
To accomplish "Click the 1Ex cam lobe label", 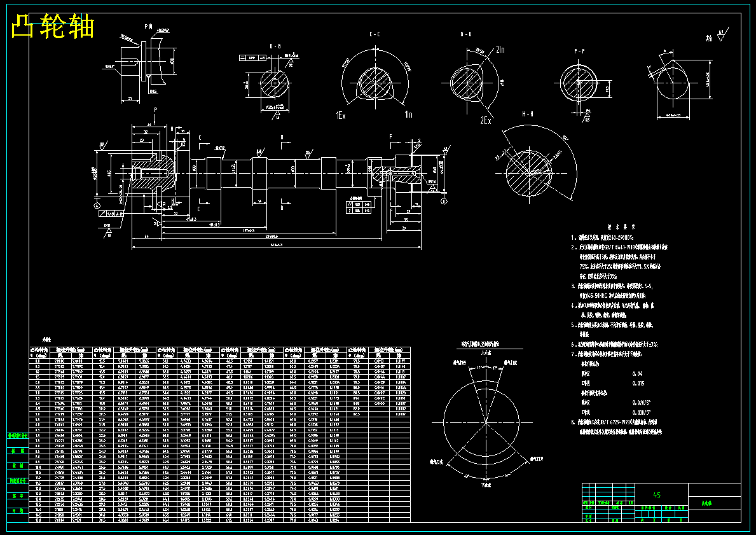I will (x=340, y=116).
